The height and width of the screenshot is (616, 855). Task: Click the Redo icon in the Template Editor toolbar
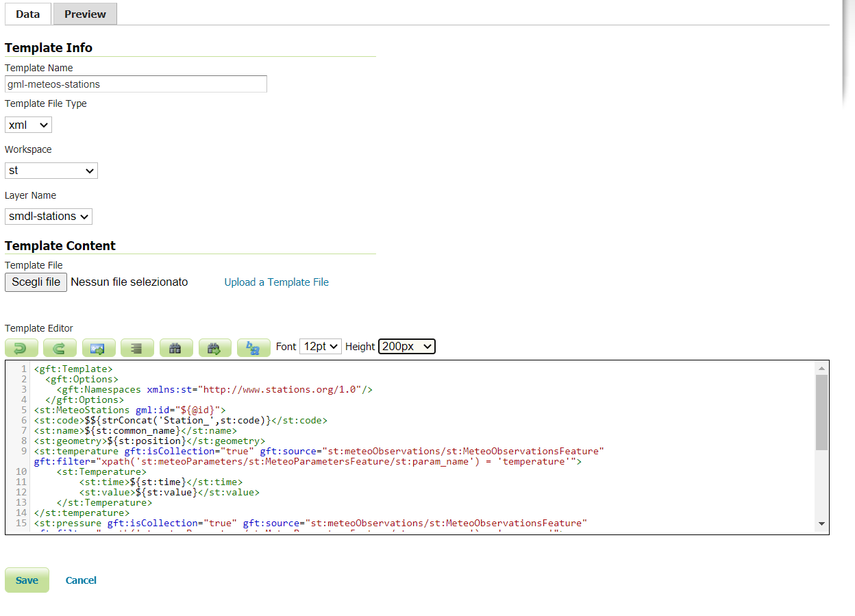pyautogui.click(x=60, y=347)
